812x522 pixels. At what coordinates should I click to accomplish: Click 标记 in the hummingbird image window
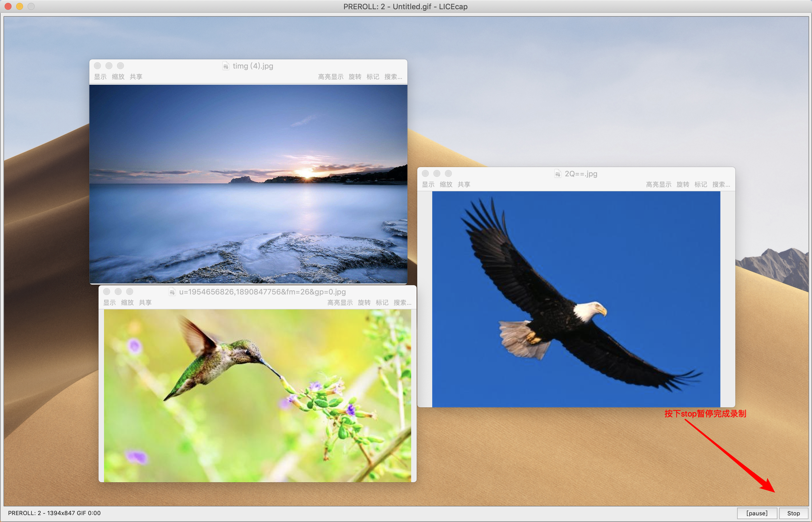click(382, 302)
